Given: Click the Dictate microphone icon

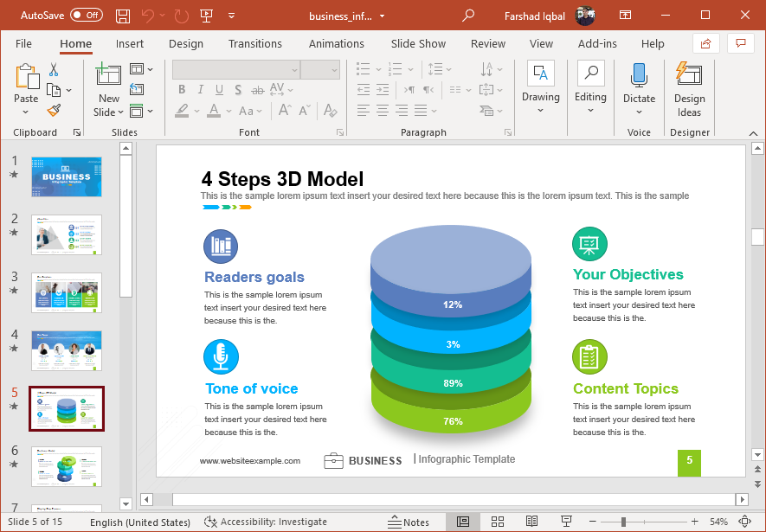Looking at the screenshot, I should tap(639, 76).
